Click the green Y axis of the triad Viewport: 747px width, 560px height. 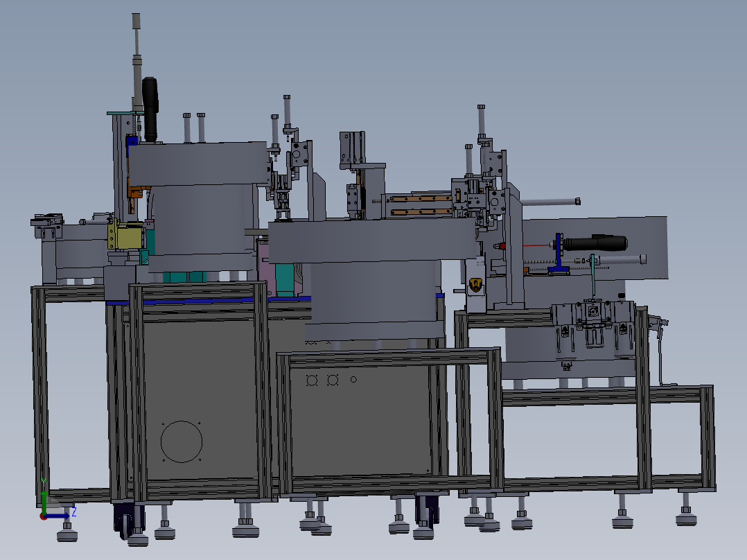click(x=44, y=502)
